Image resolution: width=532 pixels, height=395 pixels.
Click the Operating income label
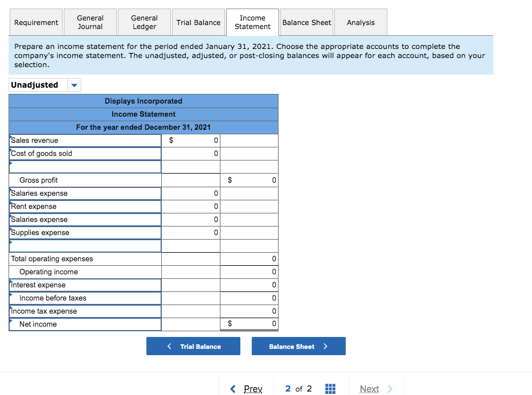pos(48,272)
